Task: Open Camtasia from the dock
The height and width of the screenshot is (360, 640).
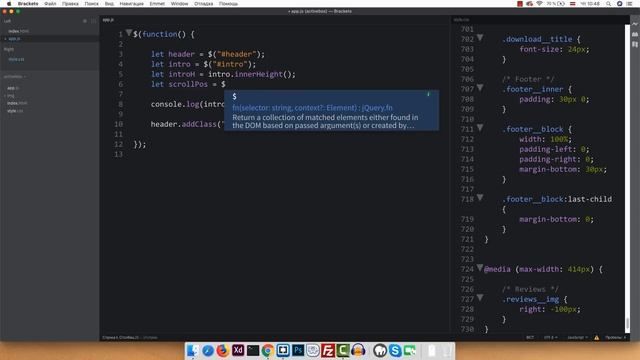Action: tap(343, 351)
